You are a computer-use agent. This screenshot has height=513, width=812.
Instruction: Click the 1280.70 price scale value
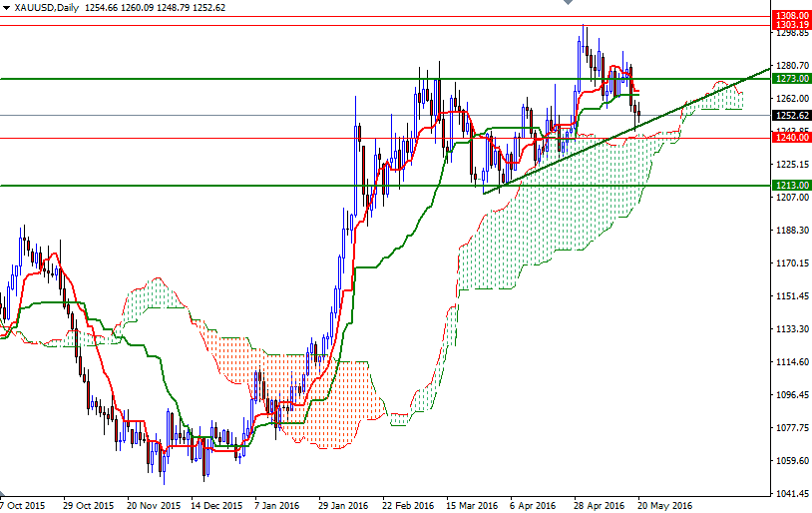[x=792, y=66]
